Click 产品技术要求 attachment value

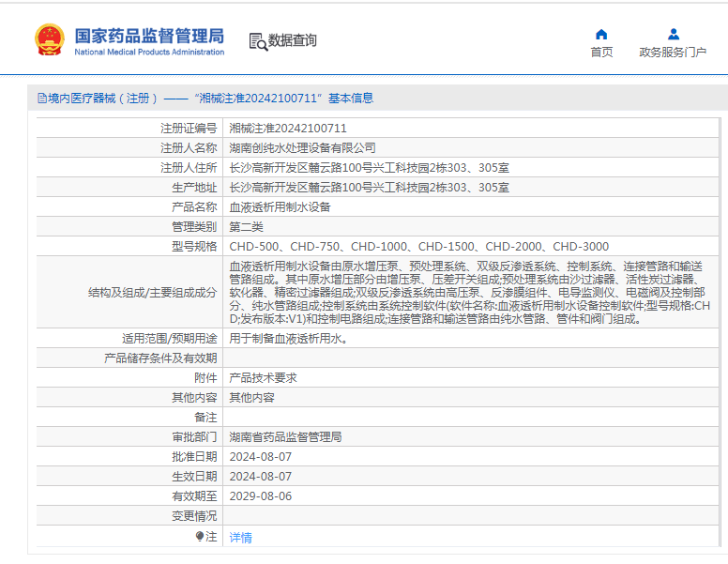(x=264, y=377)
